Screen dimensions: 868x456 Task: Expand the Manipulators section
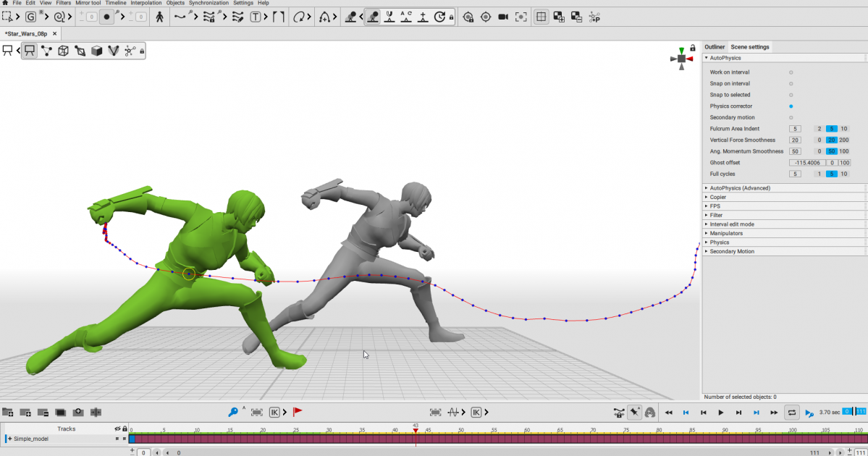tap(726, 234)
